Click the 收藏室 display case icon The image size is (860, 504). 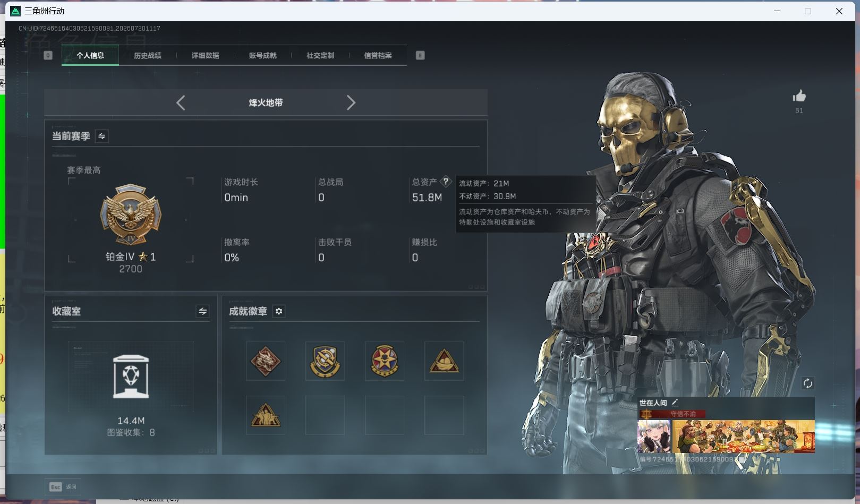point(131,377)
